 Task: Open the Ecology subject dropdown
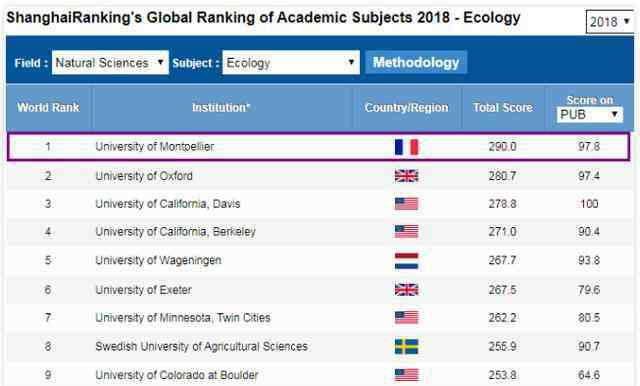(291, 62)
